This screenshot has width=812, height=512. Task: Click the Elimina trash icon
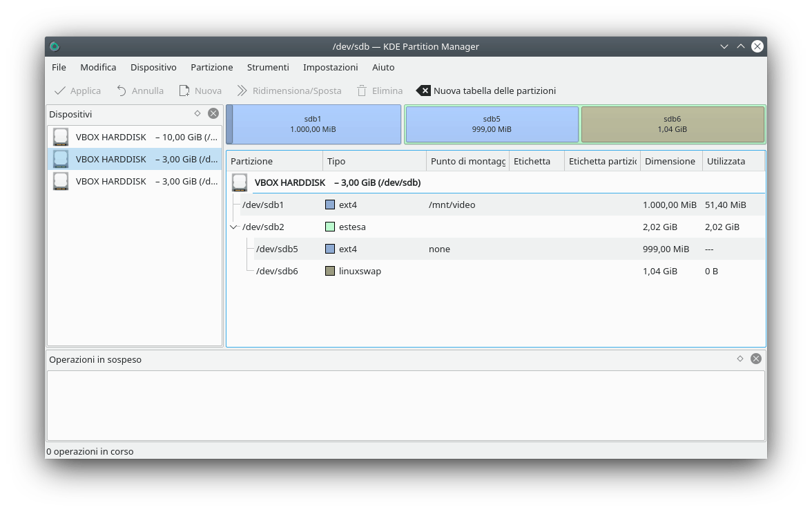[x=362, y=91]
